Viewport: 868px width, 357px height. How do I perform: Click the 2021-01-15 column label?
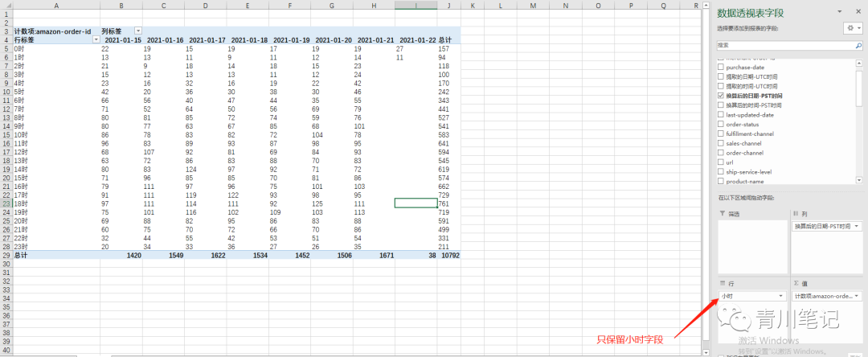click(123, 40)
